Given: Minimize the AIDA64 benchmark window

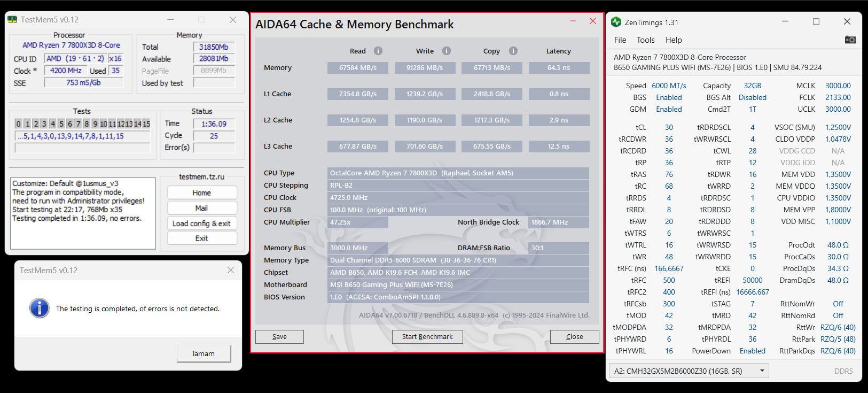Looking at the screenshot, I should (573, 21).
